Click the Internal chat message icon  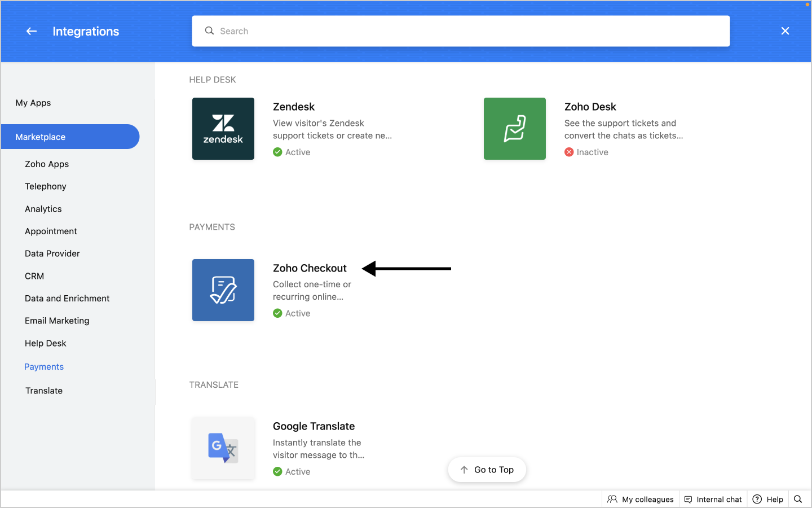tap(688, 499)
